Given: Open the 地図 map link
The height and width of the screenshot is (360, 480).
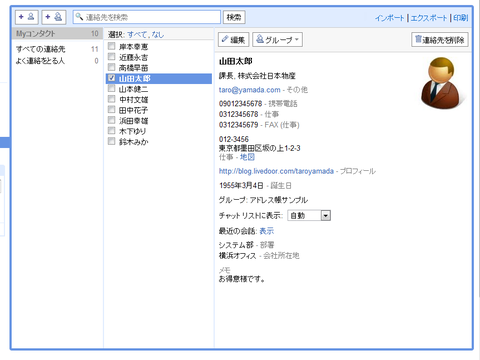Looking at the screenshot, I should tap(247, 157).
